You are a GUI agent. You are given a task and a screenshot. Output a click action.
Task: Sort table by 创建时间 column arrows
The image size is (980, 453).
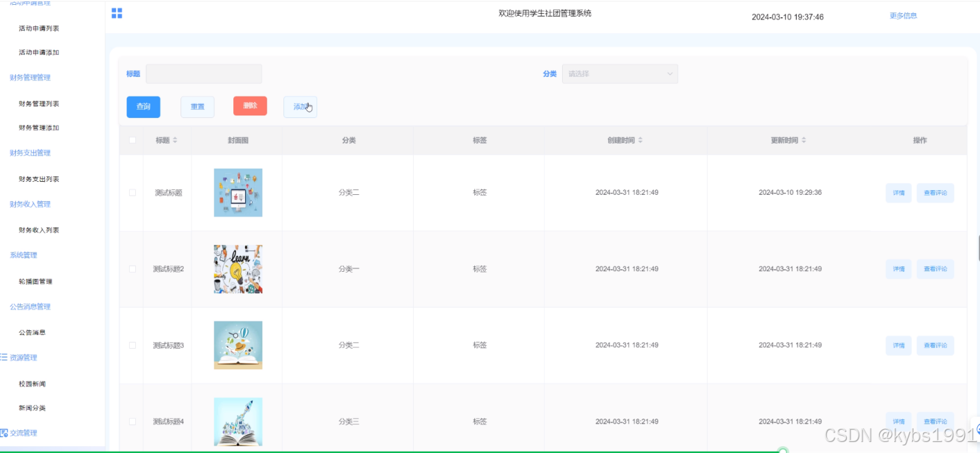pyautogui.click(x=640, y=140)
